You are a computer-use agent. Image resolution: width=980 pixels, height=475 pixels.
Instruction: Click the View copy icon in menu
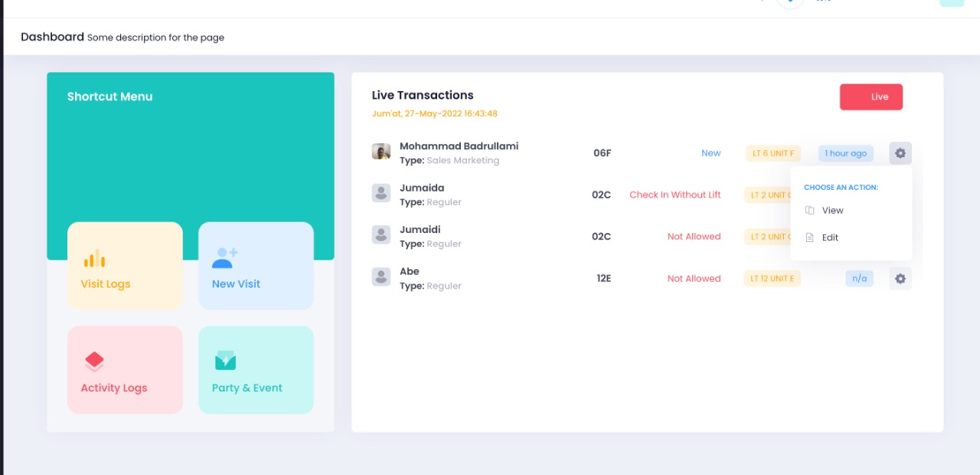[809, 210]
